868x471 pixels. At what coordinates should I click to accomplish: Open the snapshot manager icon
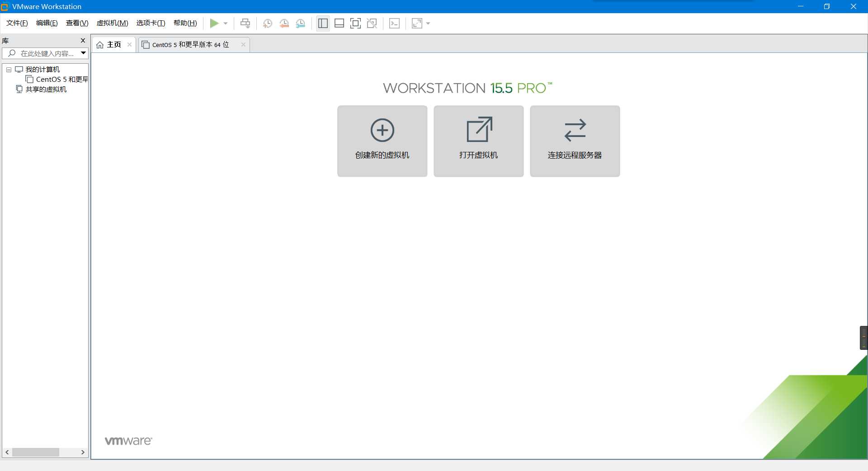(x=301, y=24)
